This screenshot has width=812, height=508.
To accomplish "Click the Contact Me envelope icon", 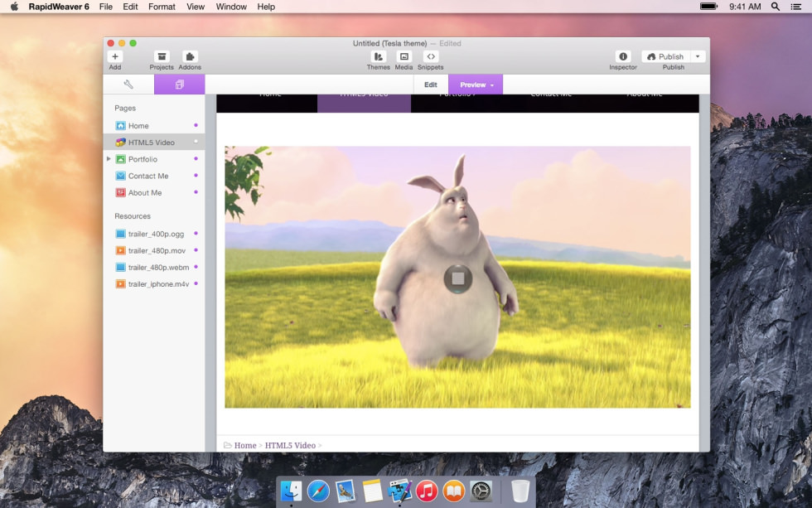I will pos(120,176).
